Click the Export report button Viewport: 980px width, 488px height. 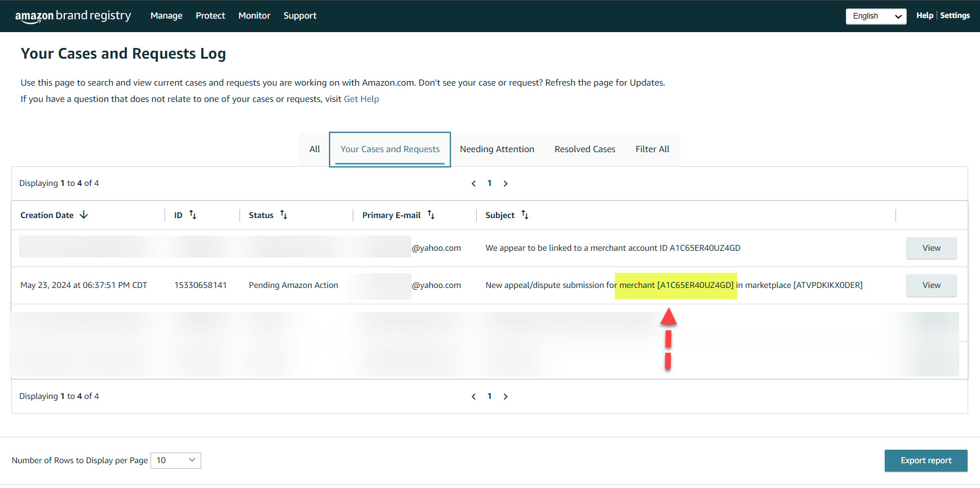[926, 461]
